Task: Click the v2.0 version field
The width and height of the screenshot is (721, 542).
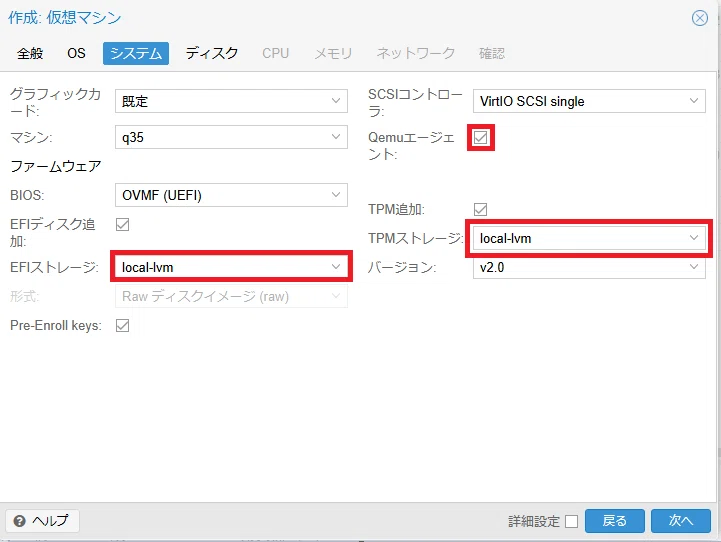Action: [589, 267]
